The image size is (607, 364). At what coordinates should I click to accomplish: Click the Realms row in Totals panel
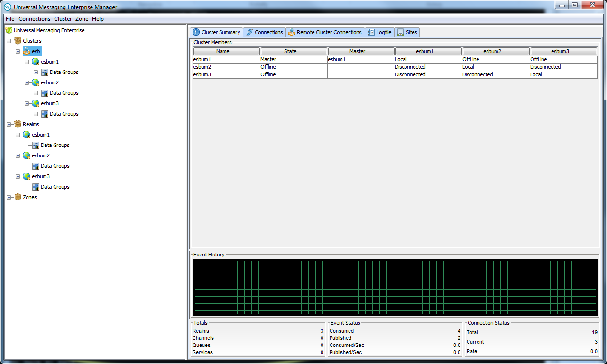point(258,331)
